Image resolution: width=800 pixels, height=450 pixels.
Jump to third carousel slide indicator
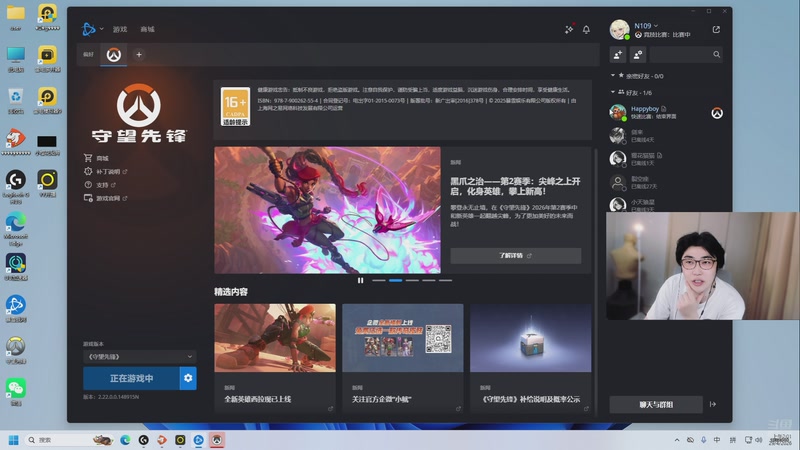pyautogui.click(x=412, y=280)
